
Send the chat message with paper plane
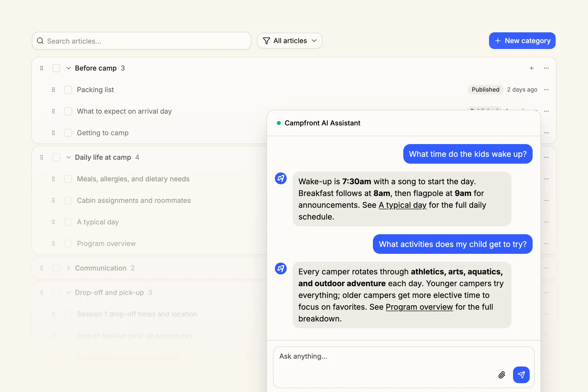[x=521, y=375]
